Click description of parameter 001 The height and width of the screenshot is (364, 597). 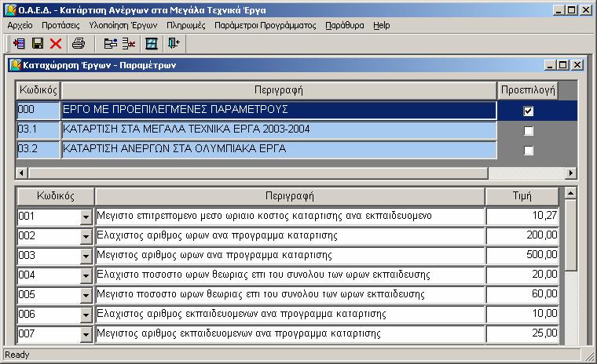(x=290, y=216)
